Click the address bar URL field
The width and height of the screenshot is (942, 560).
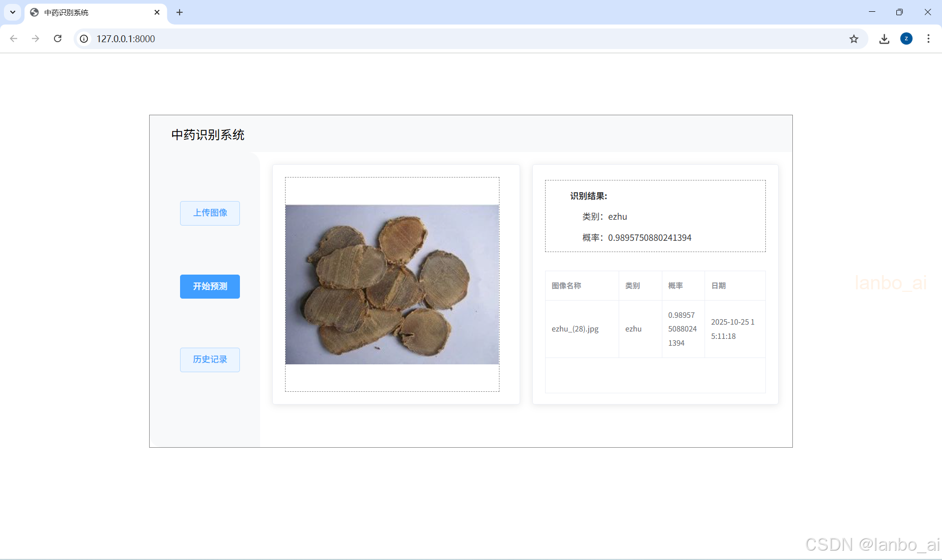[442, 39]
